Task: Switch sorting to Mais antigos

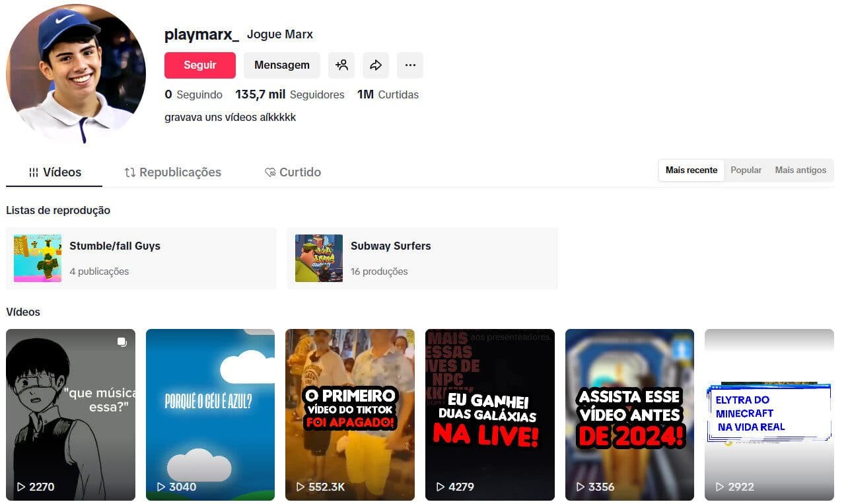Action: coord(800,170)
